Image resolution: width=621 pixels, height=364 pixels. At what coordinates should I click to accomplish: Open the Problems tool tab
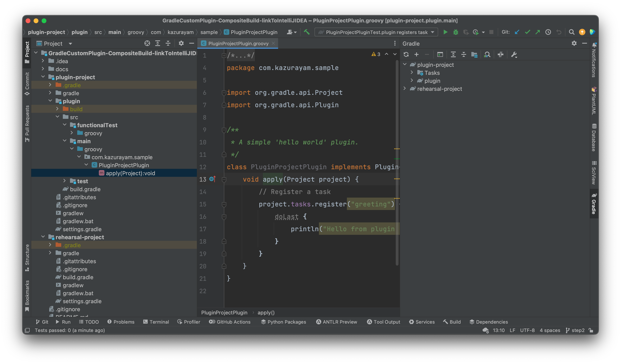(x=121, y=322)
